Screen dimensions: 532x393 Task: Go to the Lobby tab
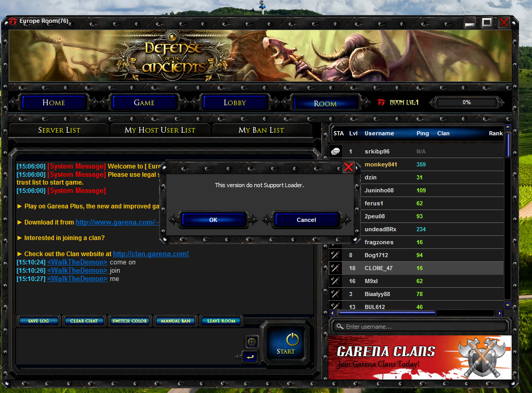click(235, 103)
